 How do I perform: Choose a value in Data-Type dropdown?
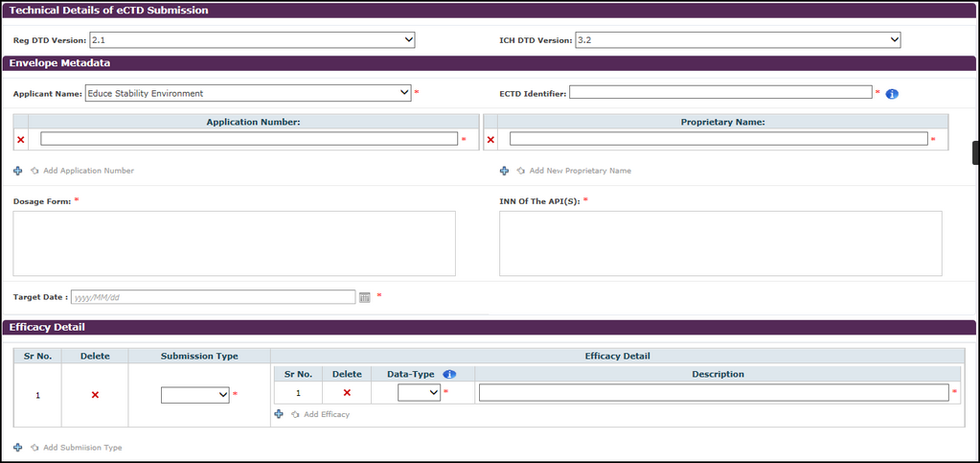tap(420, 392)
